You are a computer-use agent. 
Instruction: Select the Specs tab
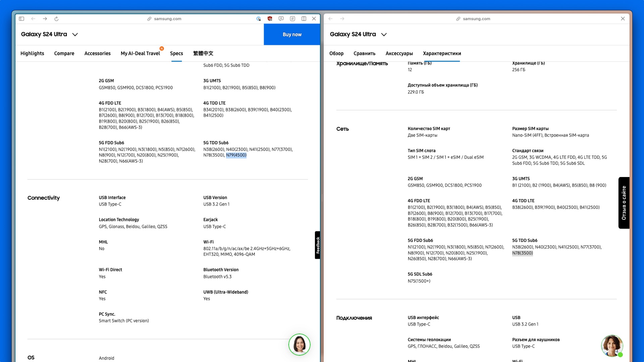[176, 53]
